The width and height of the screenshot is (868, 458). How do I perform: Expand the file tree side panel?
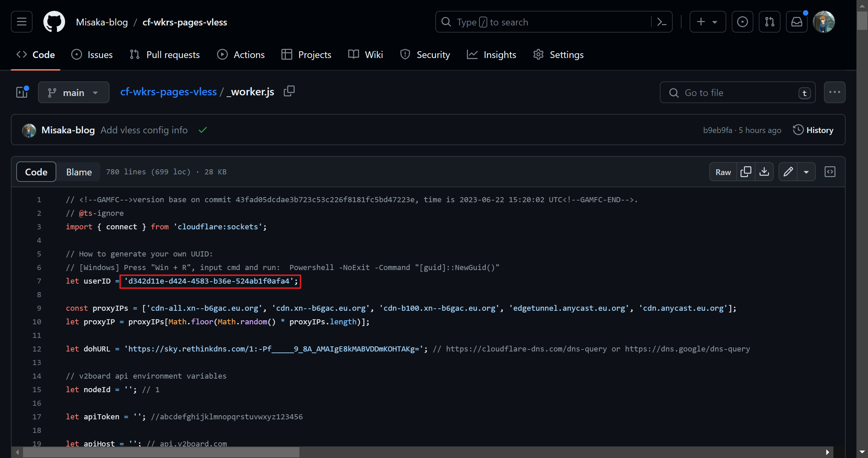pyautogui.click(x=22, y=92)
